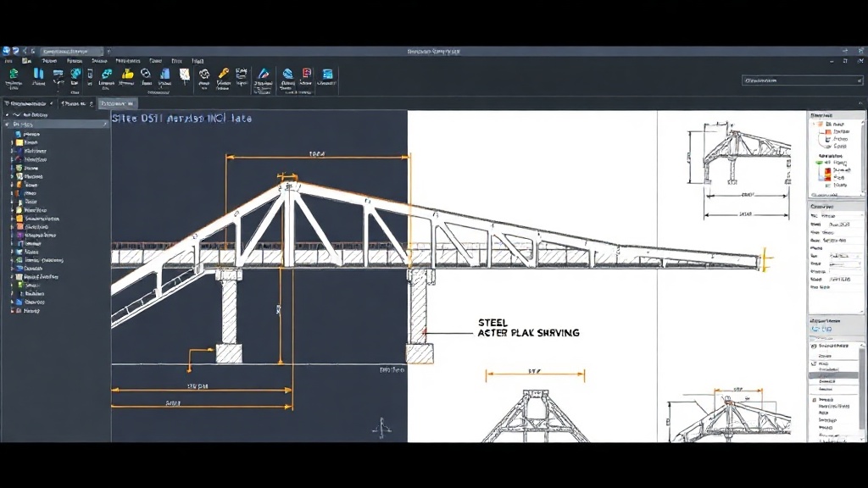Click the blue building icon in ribbon
The width and height of the screenshot is (868, 488).
coord(165,75)
